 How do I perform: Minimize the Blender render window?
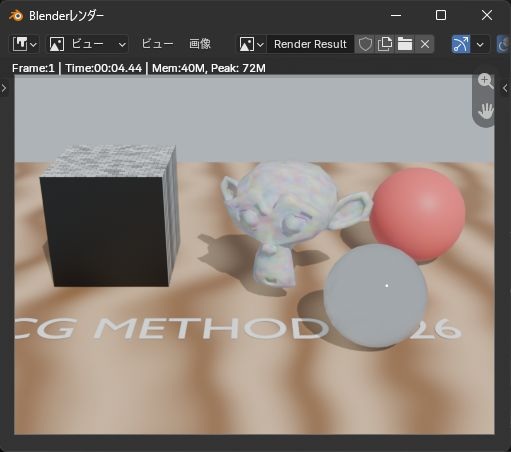pyautogui.click(x=396, y=15)
